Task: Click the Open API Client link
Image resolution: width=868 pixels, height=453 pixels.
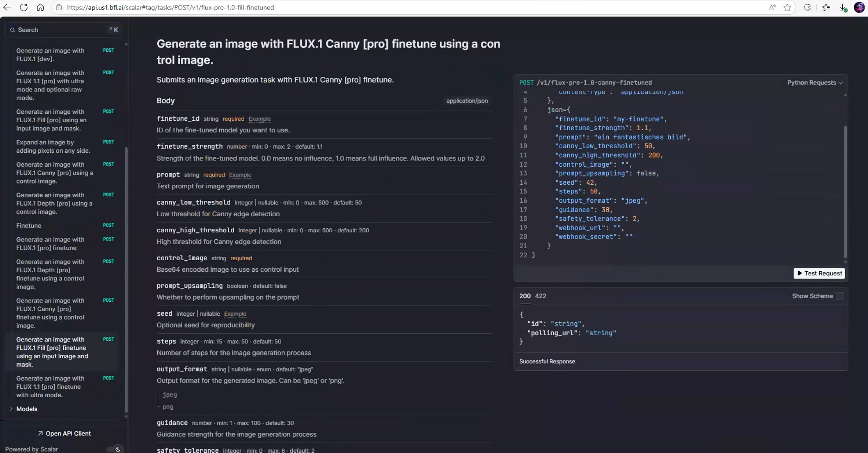Action: tap(64, 433)
